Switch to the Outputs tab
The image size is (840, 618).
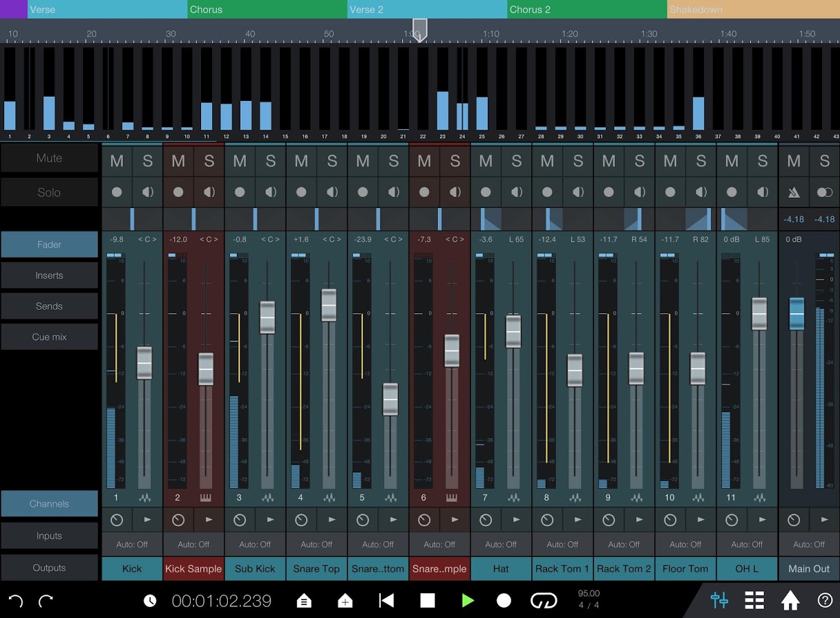click(x=49, y=568)
